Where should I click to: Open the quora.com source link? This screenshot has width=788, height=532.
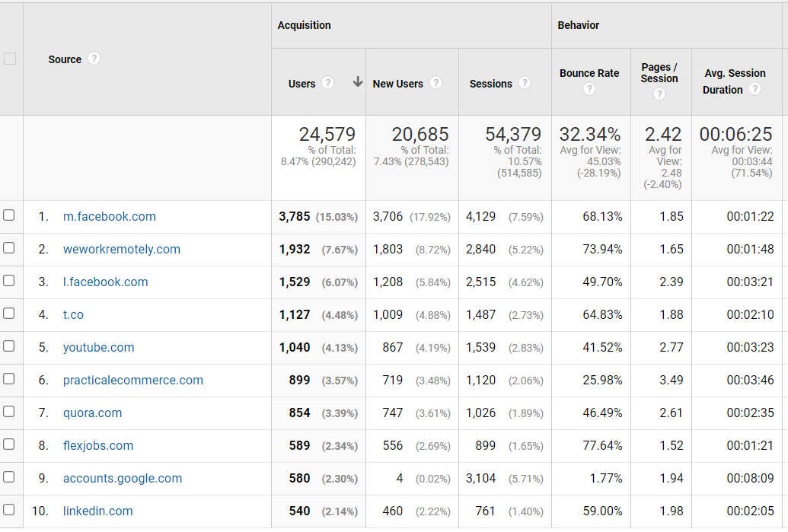(92, 413)
